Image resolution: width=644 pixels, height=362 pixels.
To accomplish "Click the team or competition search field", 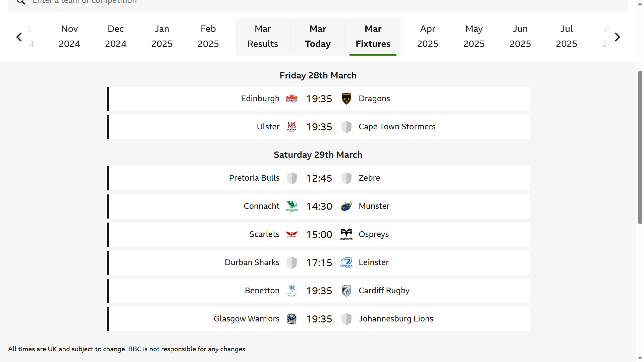I will tap(318, 3).
